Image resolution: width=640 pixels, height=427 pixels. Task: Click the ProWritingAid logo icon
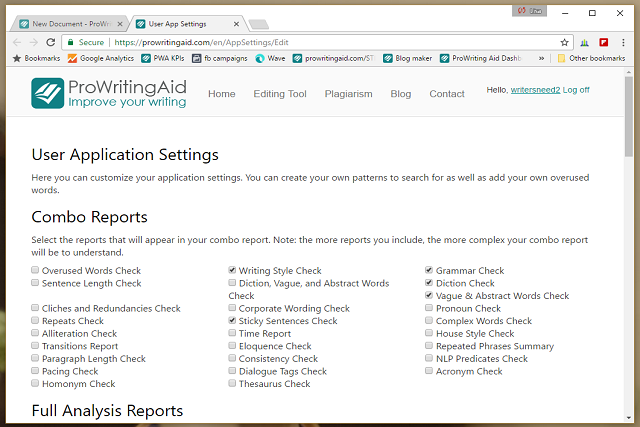48,93
